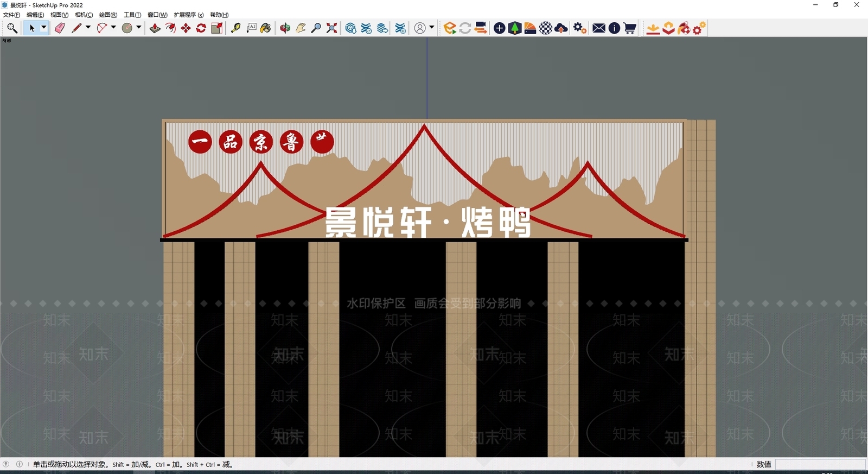
Task: Pick the Line pencil tool
Action: point(76,28)
